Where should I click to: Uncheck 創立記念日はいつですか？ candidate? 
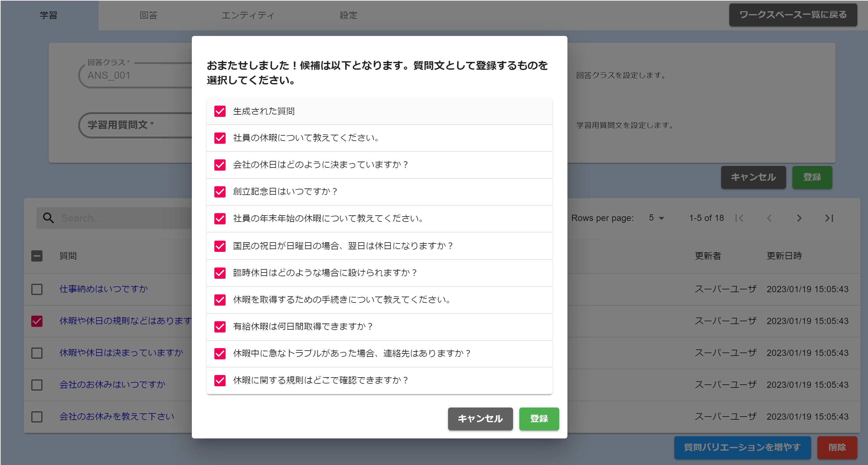click(220, 191)
